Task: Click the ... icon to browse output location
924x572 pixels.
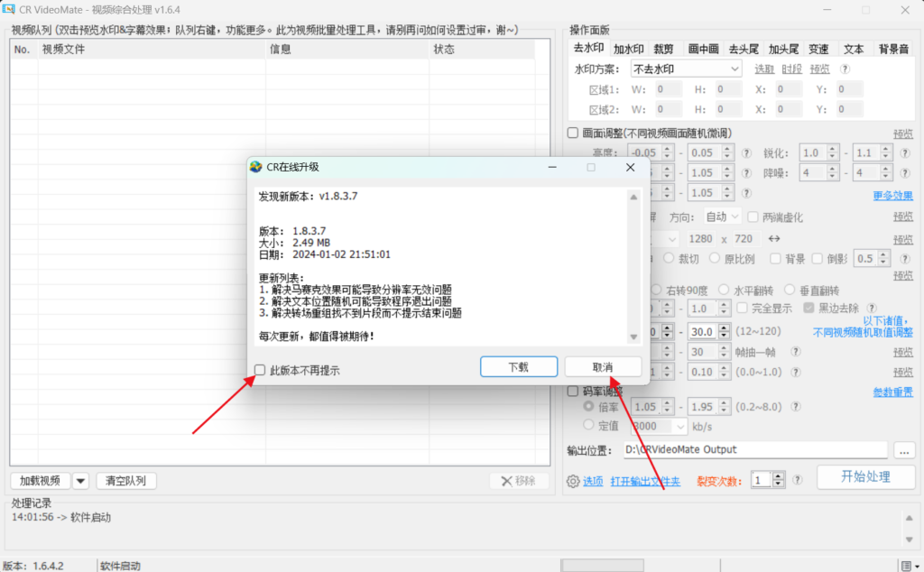Action: click(x=902, y=450)
